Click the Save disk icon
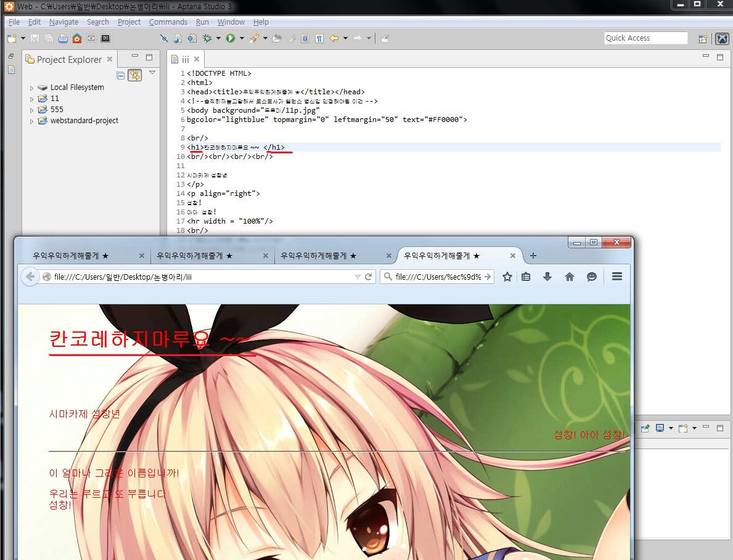This screenshot has height=560, width=733. pos(35,38)
